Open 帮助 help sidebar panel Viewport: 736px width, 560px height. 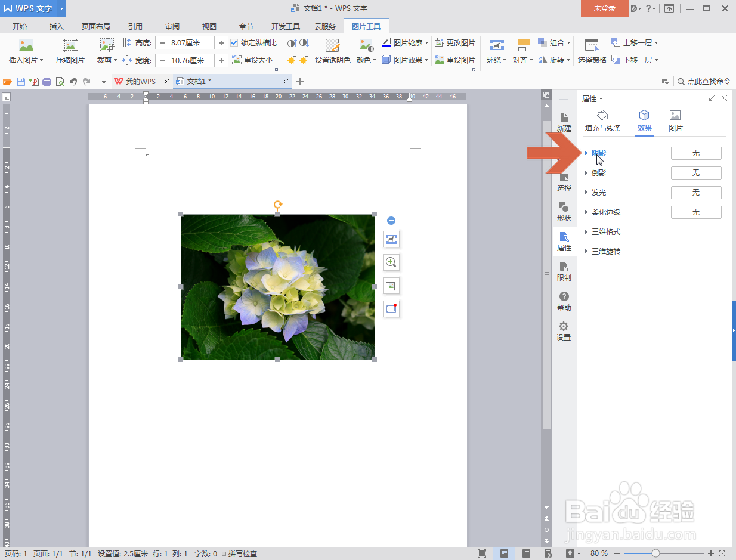tap(564, 301)
